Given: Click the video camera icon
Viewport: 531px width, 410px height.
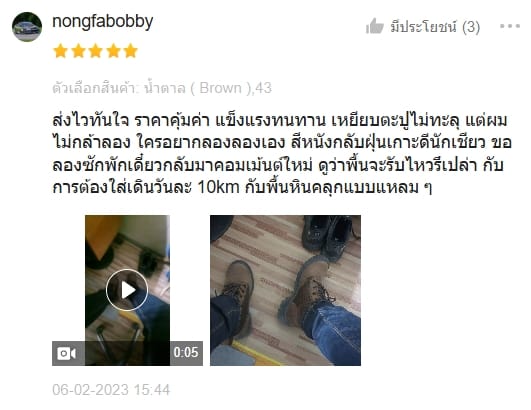Looking at the screenshot, I should coord(66,353).
